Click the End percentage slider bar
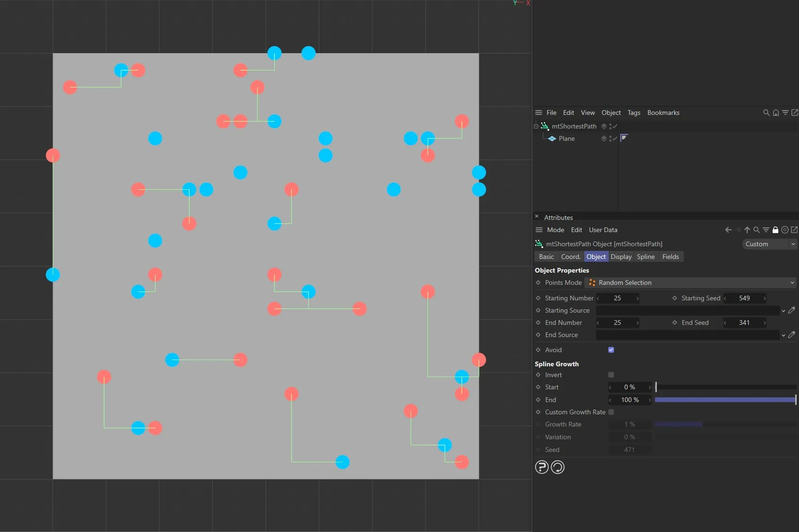Image resolution: width=799 pixels, height=532 pixels. pyautogui.click(x=725, y=400)
